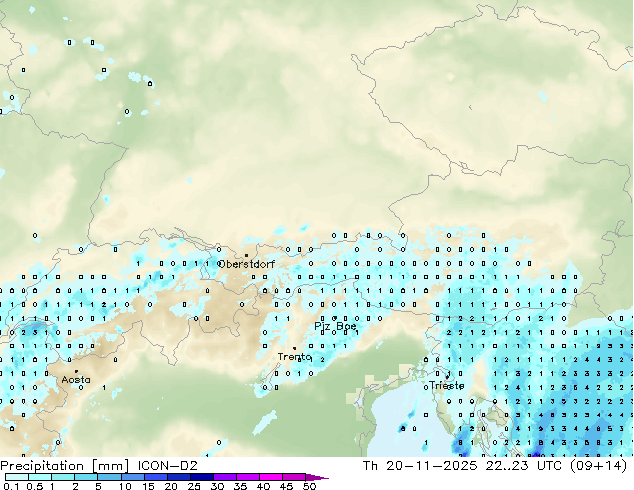
Task: Select the legend swatch between 20 and 25
Action: point(179,477)
